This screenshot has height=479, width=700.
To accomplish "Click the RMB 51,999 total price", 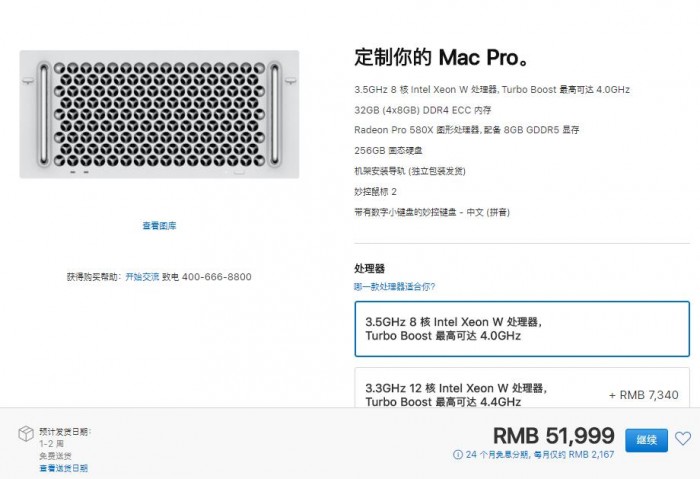I will click(x=553, y=436).
